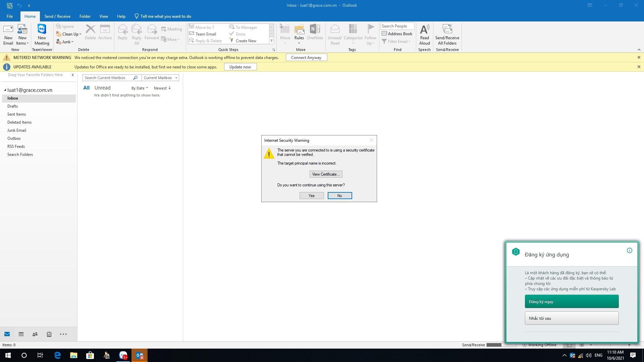Open the Clean Up dropdown
Image resolution: width=644 pixels, height=362 pixels.
(69, 34)
